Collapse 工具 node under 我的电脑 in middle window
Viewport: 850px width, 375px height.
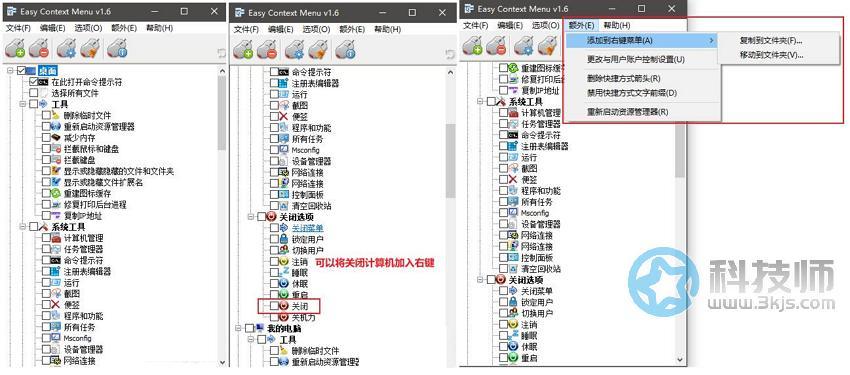click(251, 340)
